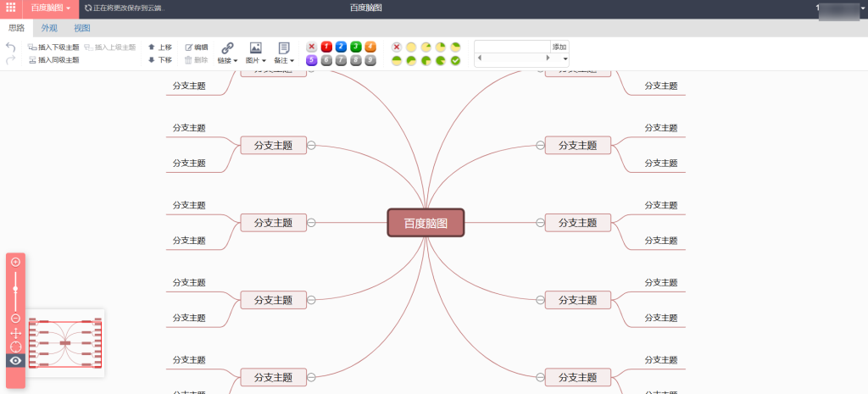Select the left 分支主题 box level with the root
This screenshot has height=394, width=868.
coord(274,223)
